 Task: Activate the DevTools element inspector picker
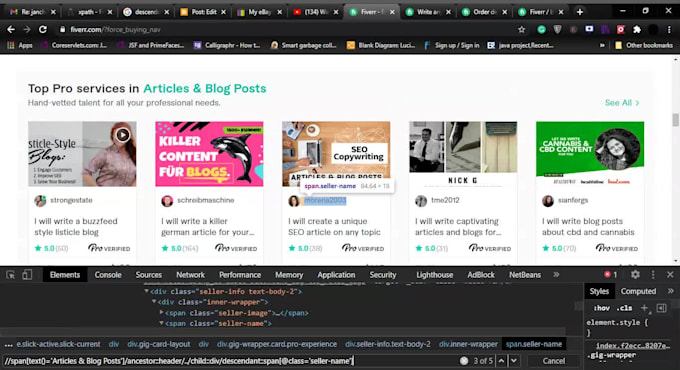10,275
